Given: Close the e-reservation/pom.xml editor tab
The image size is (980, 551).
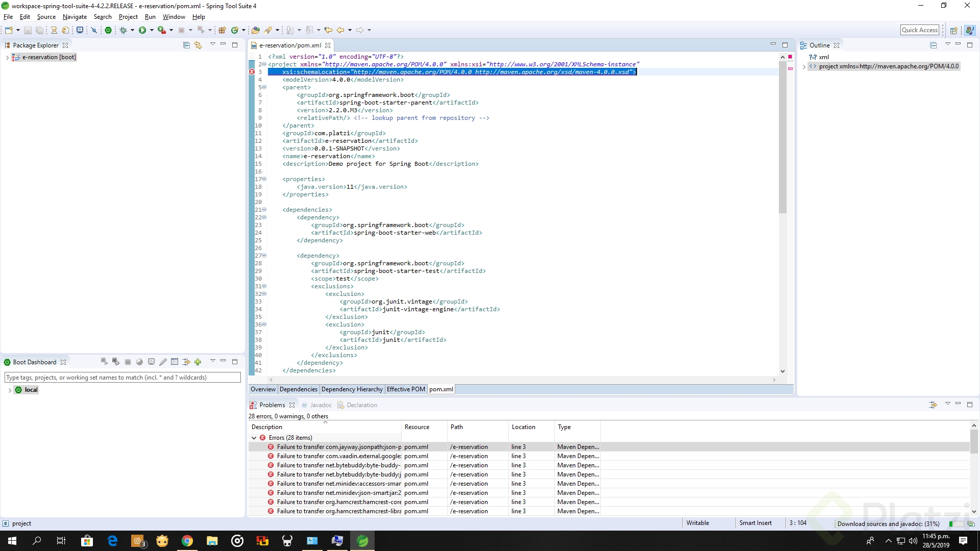Looking at the screenshot, I should tap(328, 45).
